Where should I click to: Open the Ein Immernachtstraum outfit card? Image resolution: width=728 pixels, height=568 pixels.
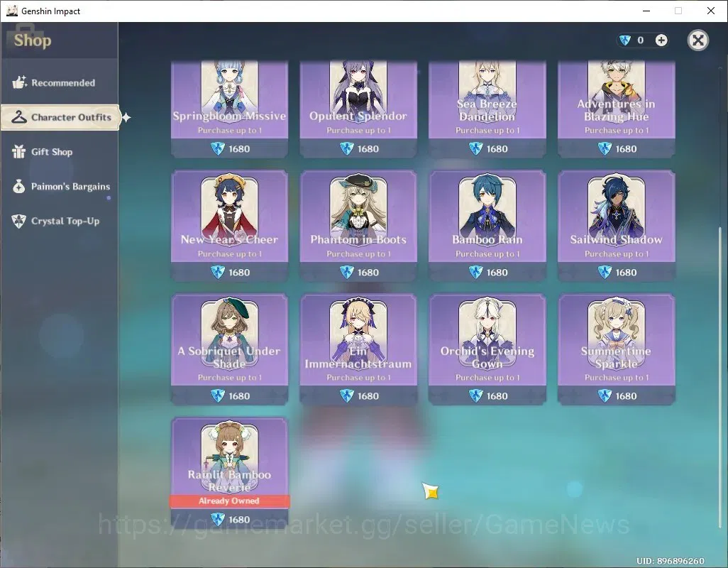358,349
